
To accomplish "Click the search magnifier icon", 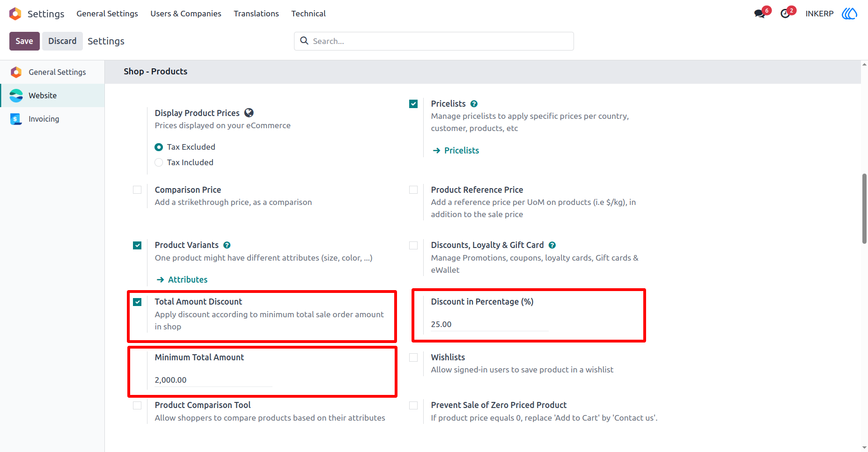I will (x=304, y=41).
